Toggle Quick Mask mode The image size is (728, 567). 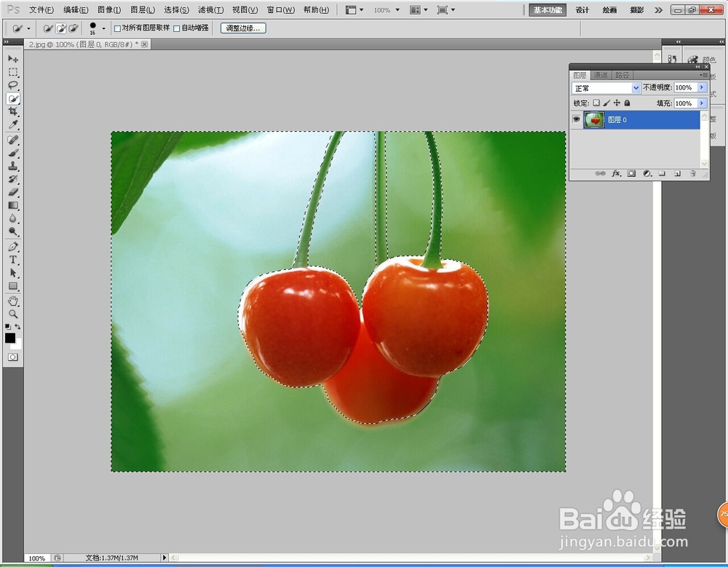coord(13,357)
